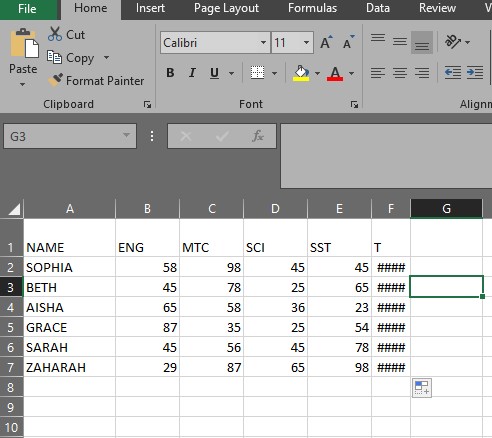Open the Page Layout tab
This screenshot has width=492, height=438.
pyautogui.click(x=226, y=8)
